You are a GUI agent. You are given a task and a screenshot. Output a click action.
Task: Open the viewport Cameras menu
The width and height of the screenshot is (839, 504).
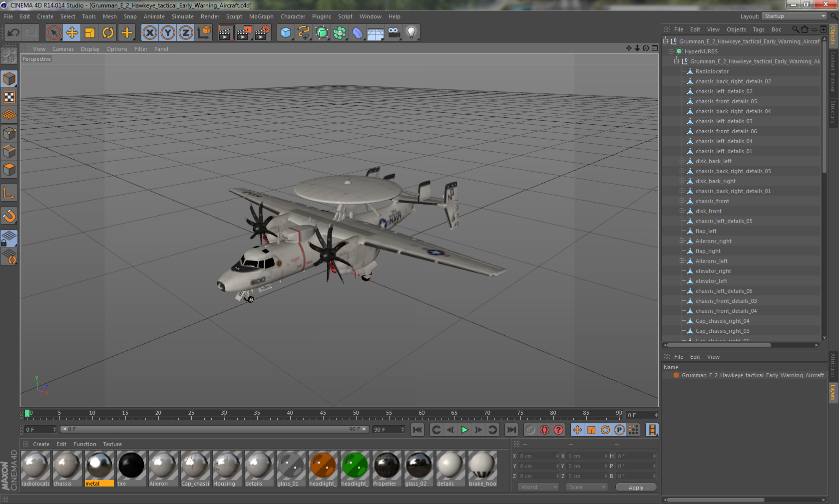(63, 49)
